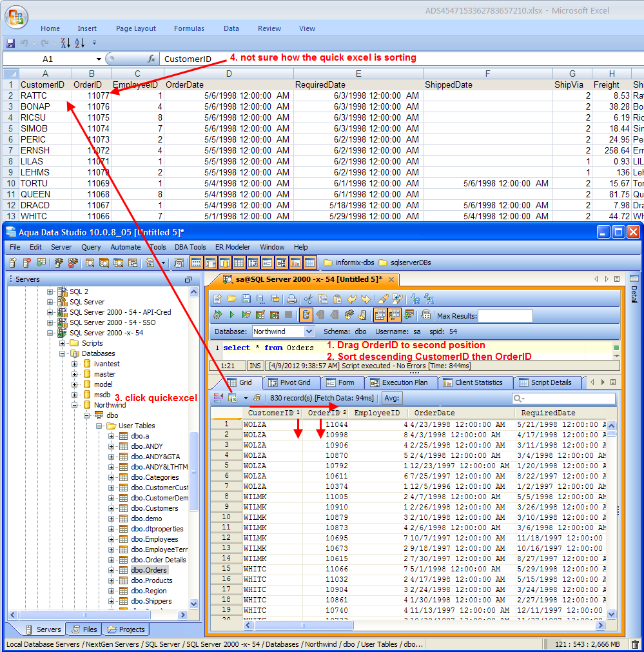
Task: Click the OrderDate column header in grid
Action: pyautogui.click(x=462, y=413)
